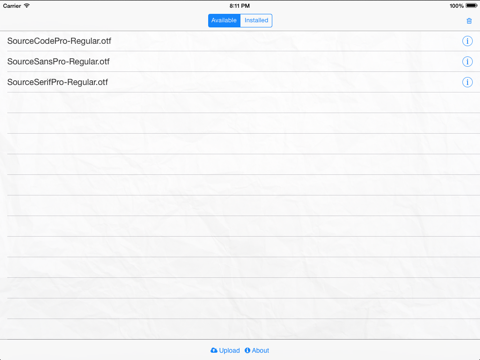Select the SourceSansPro-Regular.otf row
480x360 pixels.
[240, 62]
